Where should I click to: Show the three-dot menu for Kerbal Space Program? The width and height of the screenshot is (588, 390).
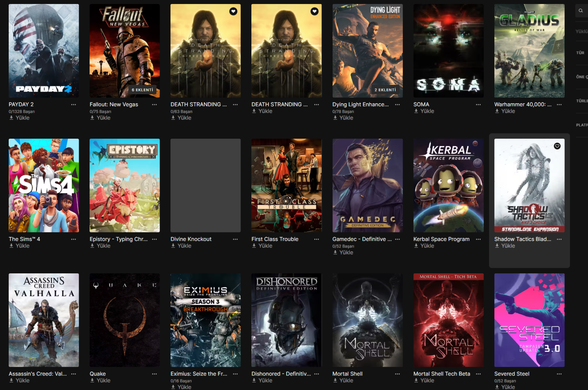pos(478,239)
